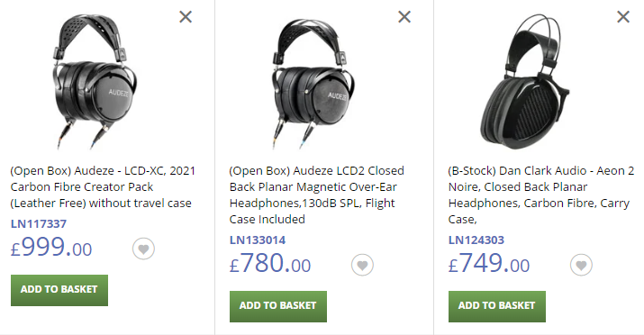
Task: Add Aeon 2 Noire to wishlist heart
Action: click(x=581, y=265)
